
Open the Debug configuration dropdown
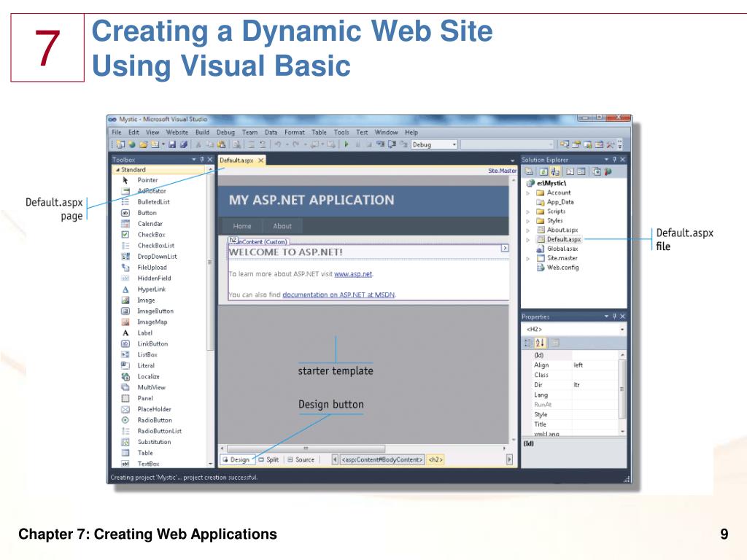(454, 144)
